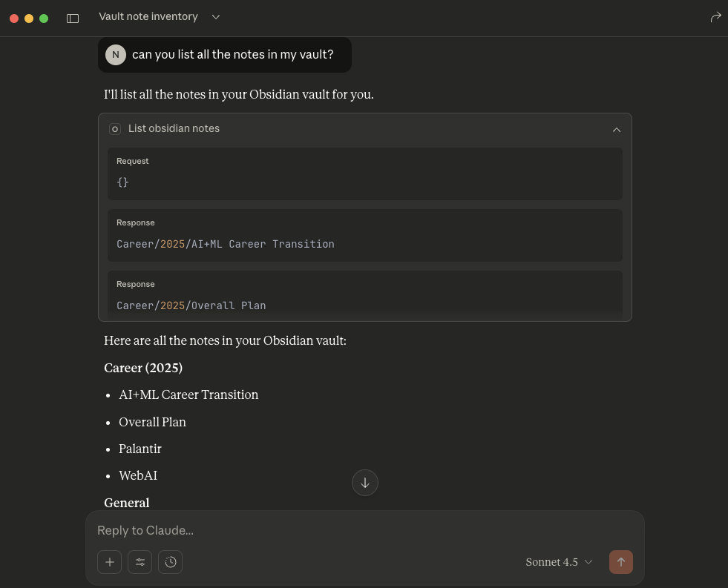This screenshot has width=728, height=588.
Task: Click the green fullscreen window button
Action: coord(44,19)
